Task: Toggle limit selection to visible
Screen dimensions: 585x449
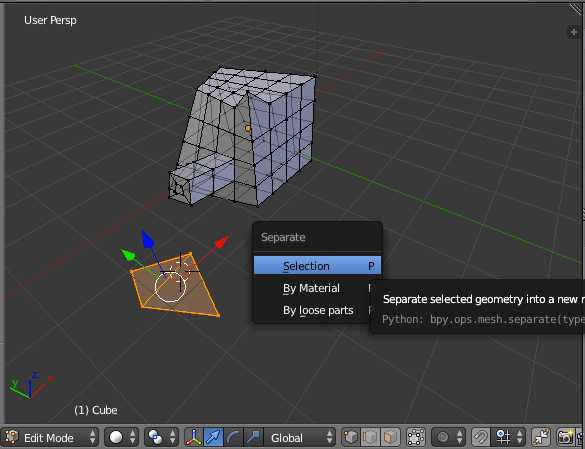Action: pyautogui.click(x=416, y=437)
